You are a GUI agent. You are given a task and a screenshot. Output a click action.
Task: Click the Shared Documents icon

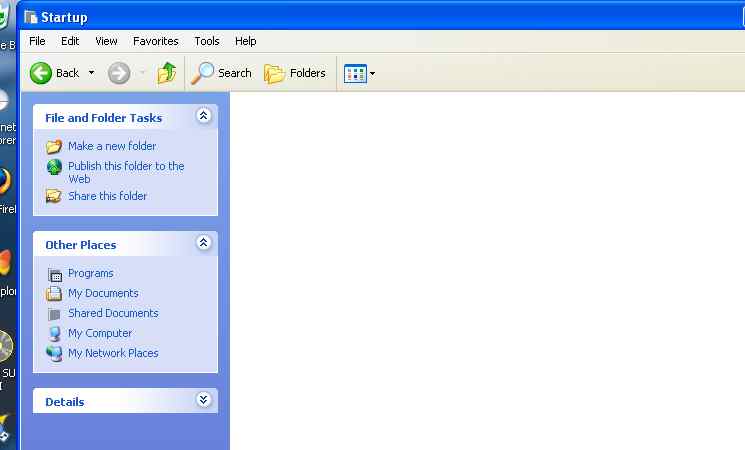coord(54,314)
